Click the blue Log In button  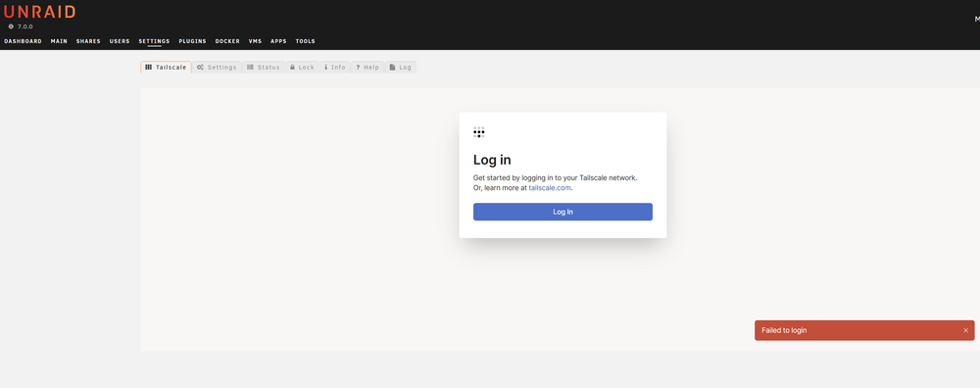[563, 212]
